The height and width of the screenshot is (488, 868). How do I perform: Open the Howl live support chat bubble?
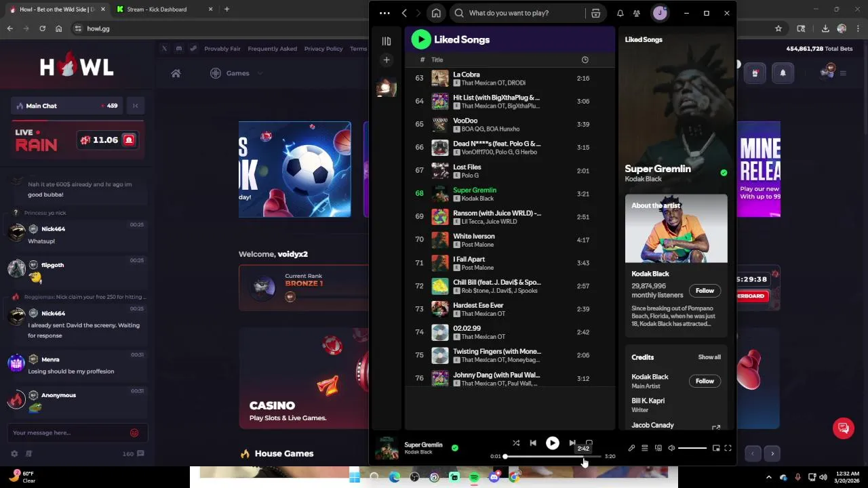tap(844, 428)
